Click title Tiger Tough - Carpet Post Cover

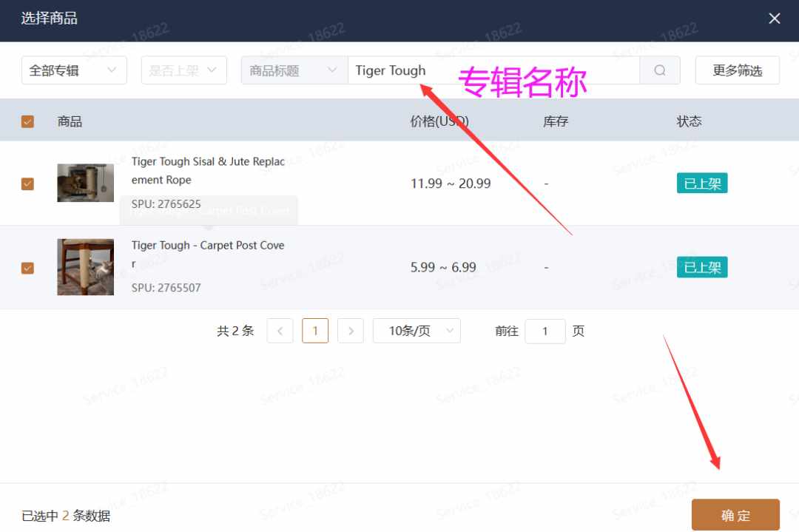tap(208, 255)
